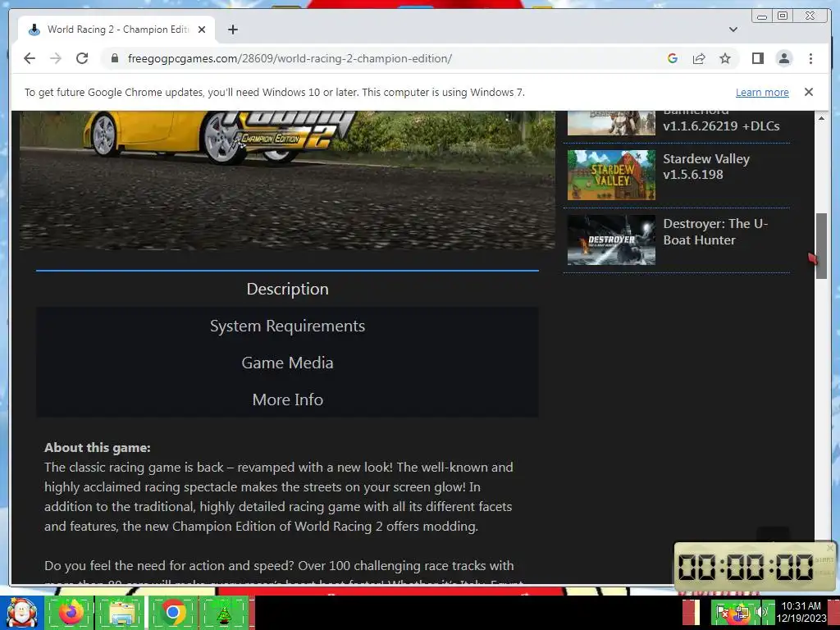
Task: Open the Santa Start menu button
Action: [21, 613]
